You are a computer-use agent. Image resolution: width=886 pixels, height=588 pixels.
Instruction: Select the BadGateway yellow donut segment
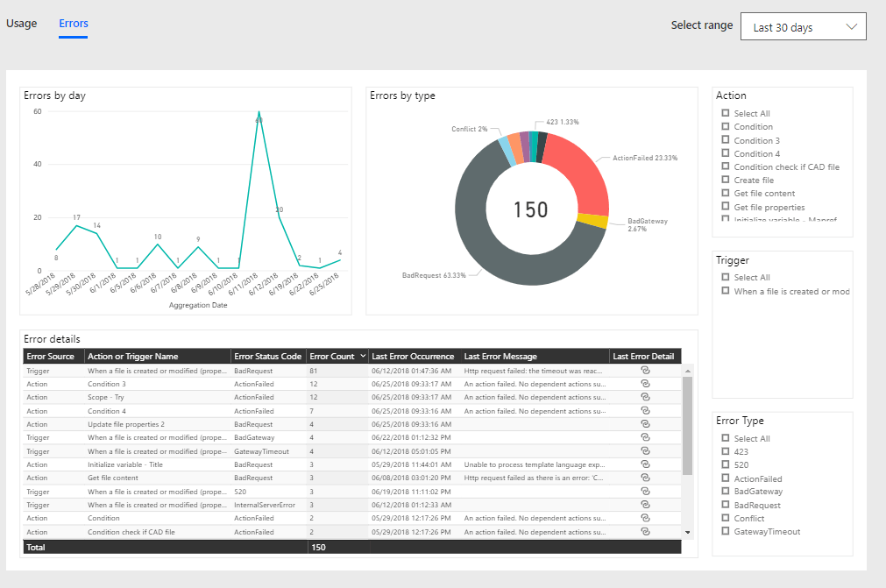pyautogui.click(x=592, y=220)
